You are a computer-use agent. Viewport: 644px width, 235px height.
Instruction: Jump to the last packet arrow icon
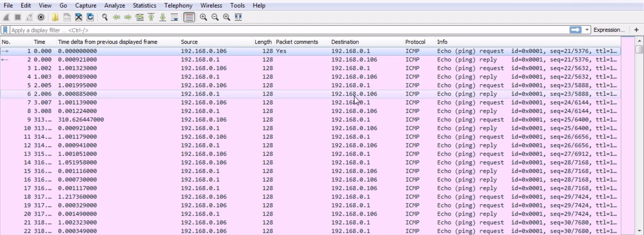163,17
